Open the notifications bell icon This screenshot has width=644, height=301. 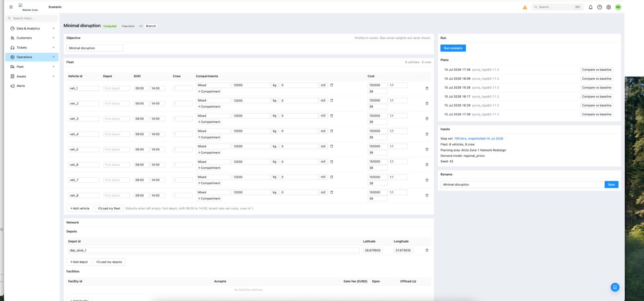pyautogui.click(x=590, y=7)
